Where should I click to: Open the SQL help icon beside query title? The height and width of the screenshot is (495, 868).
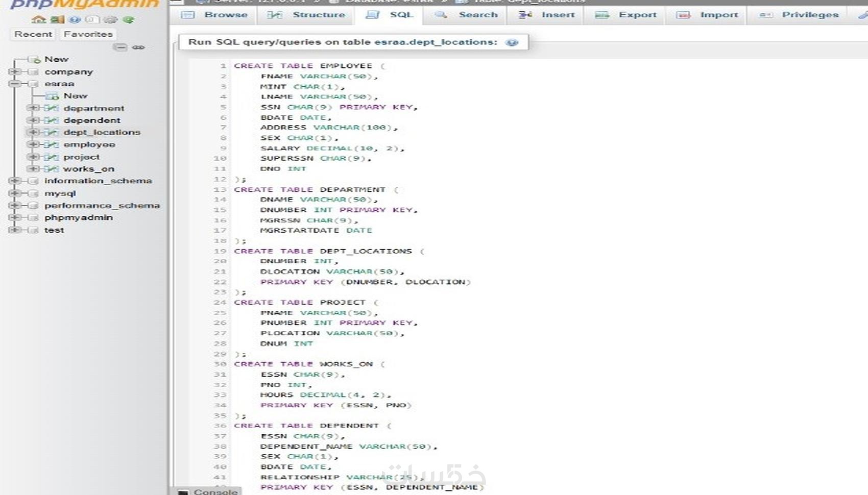pos(512,42)
